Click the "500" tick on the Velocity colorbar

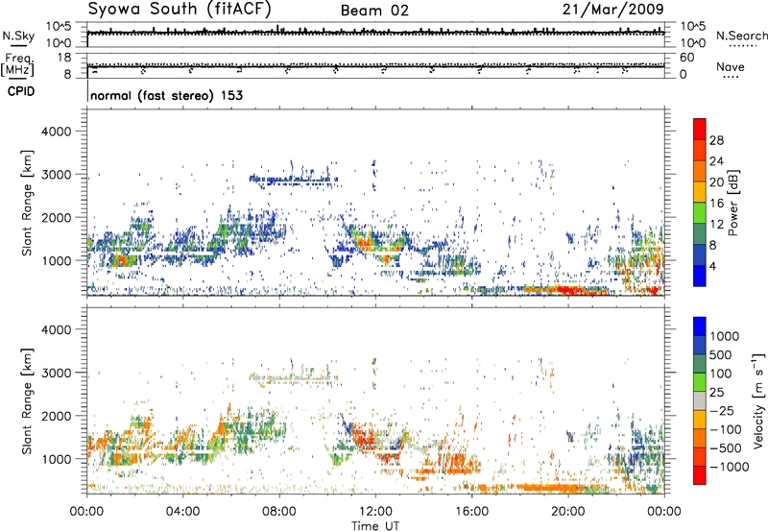coord(721,355)
